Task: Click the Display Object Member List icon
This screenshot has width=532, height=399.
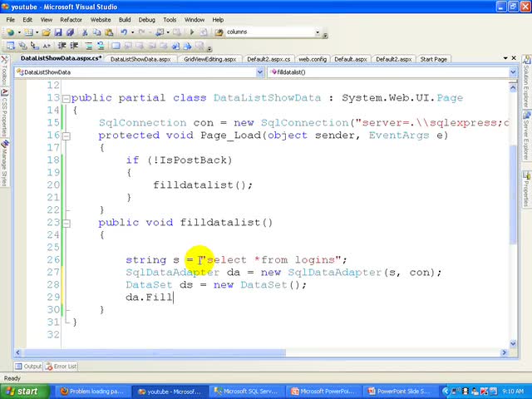Action: 11,46
